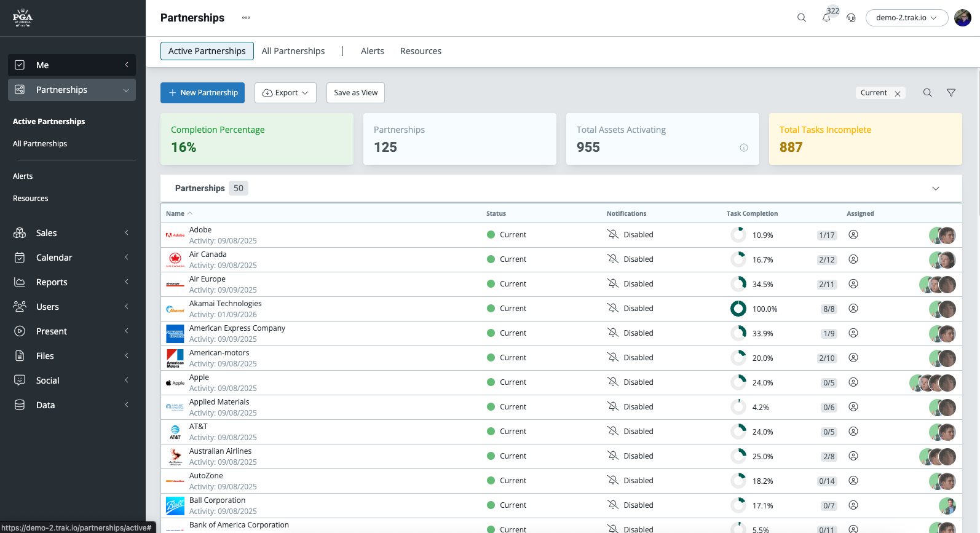Image resolution: width=980 pixels, height=533 pixels.
Task: Expand the Calendar sidebar section chevron
Action: click(127, 258)
